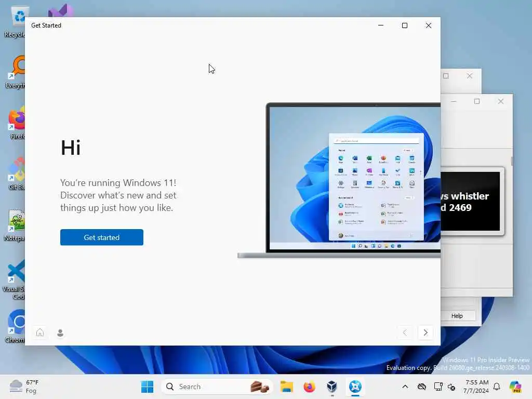Open the notifications bell icon

[x=497, y=387]
